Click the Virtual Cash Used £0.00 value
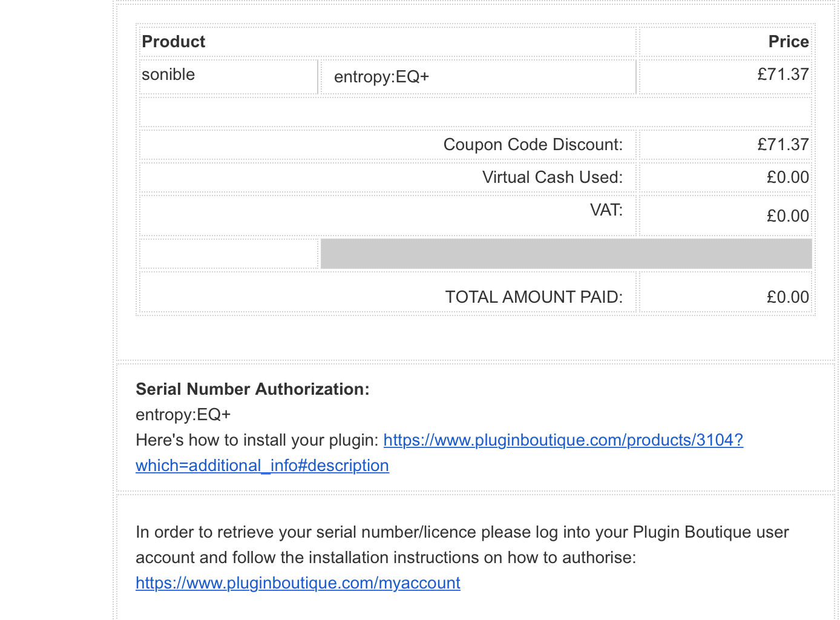 coord(787,177)
